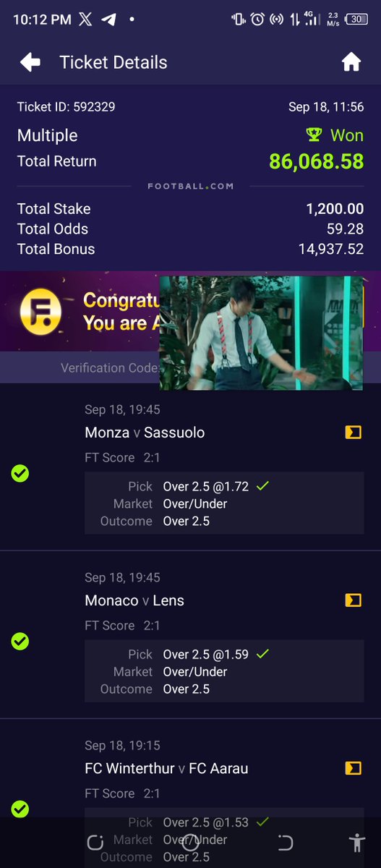Viewport: 381px width, 868px height.
Task: Tap green check beside Monaco v Lens
Action: point(20,641)
